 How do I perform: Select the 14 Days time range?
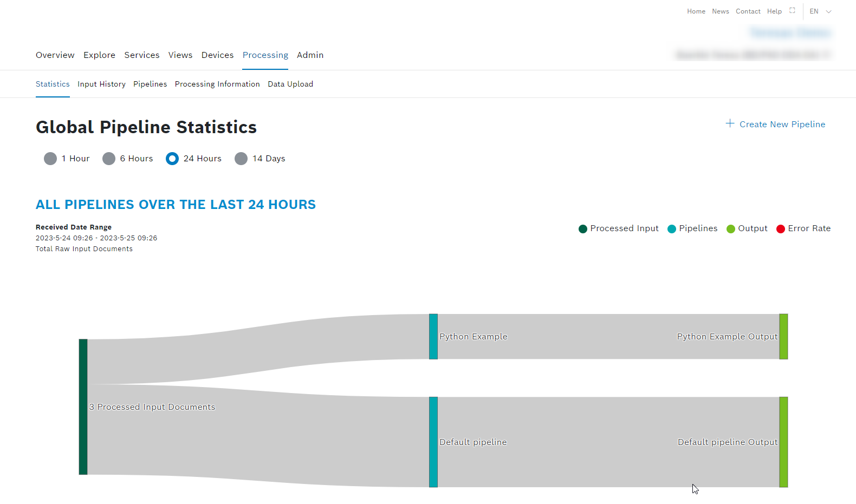point(241,159)
